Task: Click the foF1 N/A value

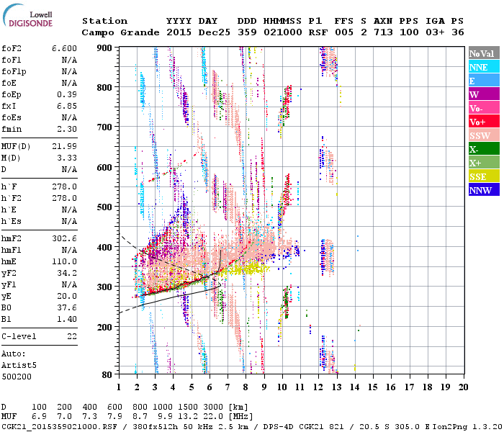Action: (69, 60)
